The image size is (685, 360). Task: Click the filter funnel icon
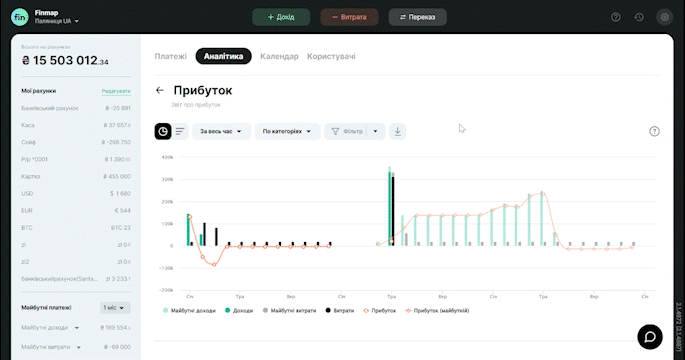335,131
